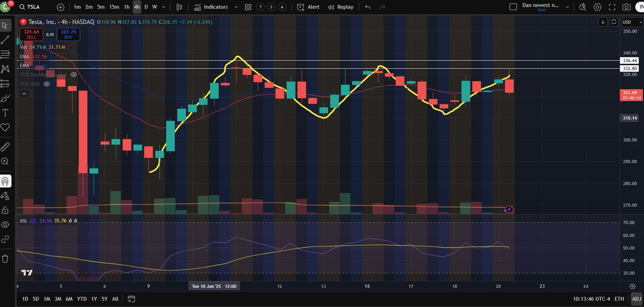Open chart settings hexagon icon
This screenshot has width=644, height=307.
tap(597, 7)
